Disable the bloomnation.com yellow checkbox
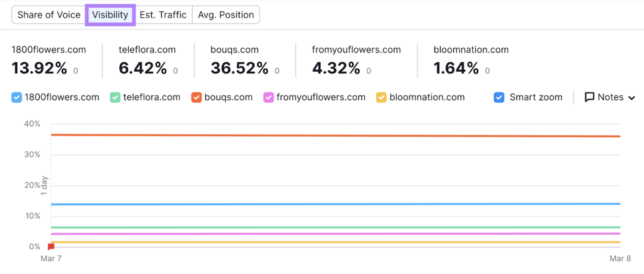Viewport: 644px width, 274px height. pos(381,97)
